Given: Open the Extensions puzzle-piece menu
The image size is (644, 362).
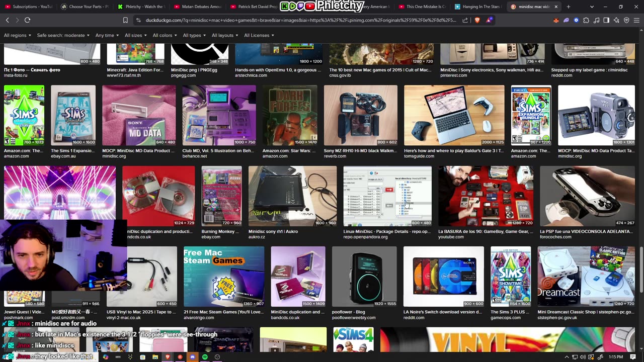Looking at the screenshot, I should pos(586,20).
